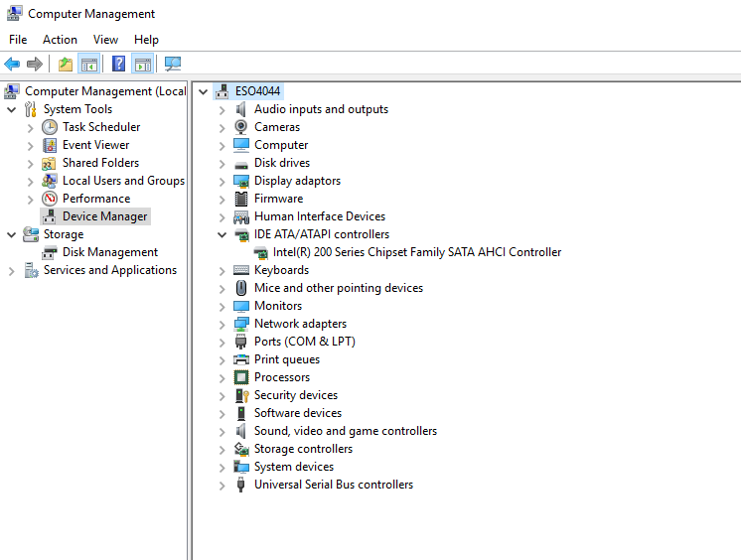This screenshot has height=560, width=741.
Task: Select the Processors label
Action: point(282,377)
